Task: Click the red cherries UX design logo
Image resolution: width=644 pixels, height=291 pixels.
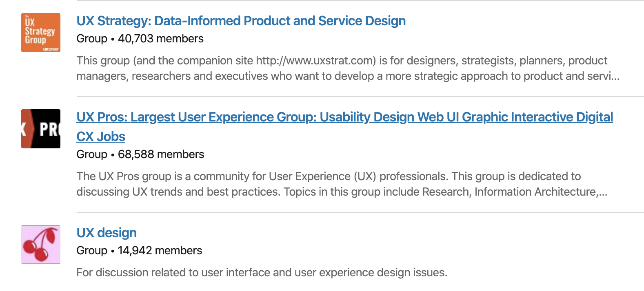Action: click(x=40, y=245)
